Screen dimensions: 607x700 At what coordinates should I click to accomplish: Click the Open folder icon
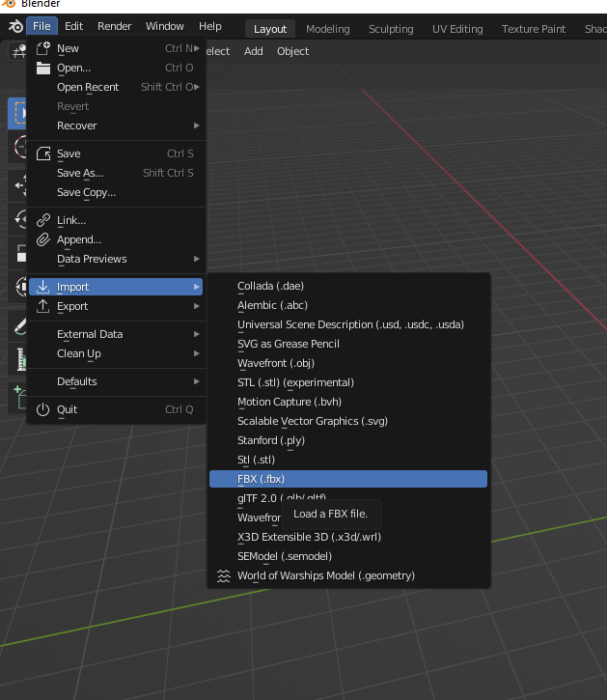pos(42,68)
